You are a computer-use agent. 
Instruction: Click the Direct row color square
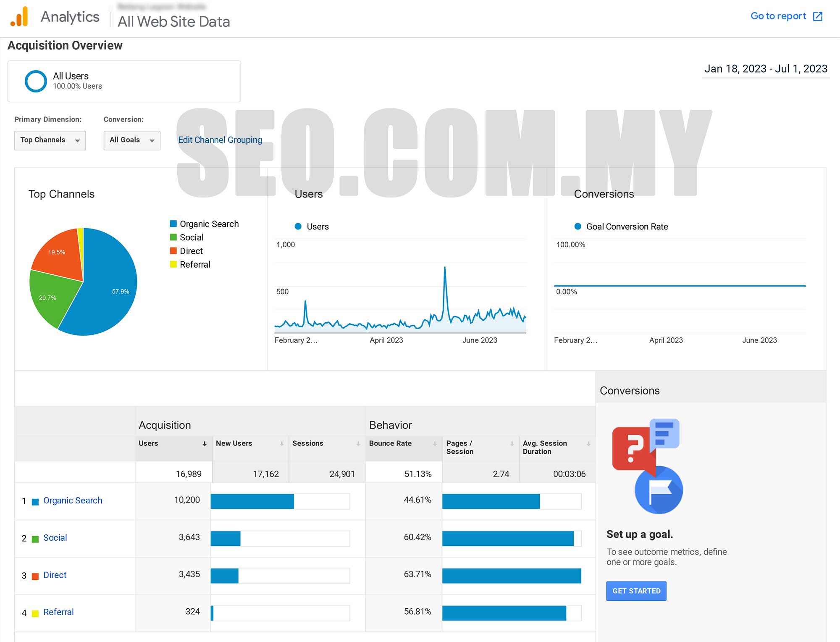click(35, 576)
